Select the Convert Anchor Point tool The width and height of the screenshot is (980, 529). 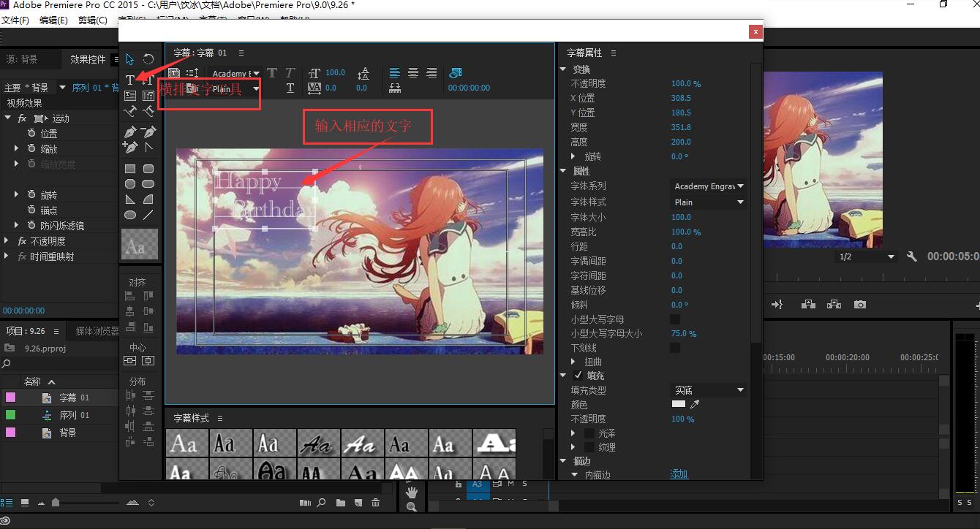148,147
